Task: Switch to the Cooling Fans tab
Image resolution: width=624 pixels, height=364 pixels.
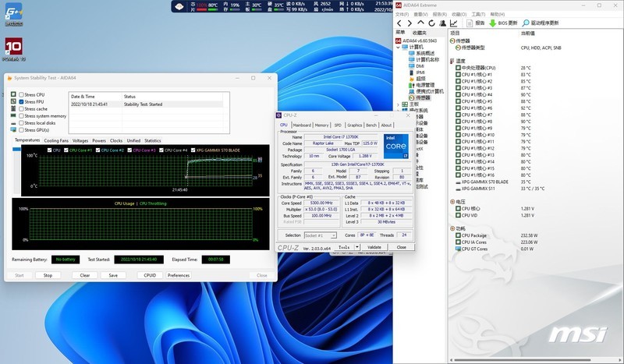Action: [55, 140]
